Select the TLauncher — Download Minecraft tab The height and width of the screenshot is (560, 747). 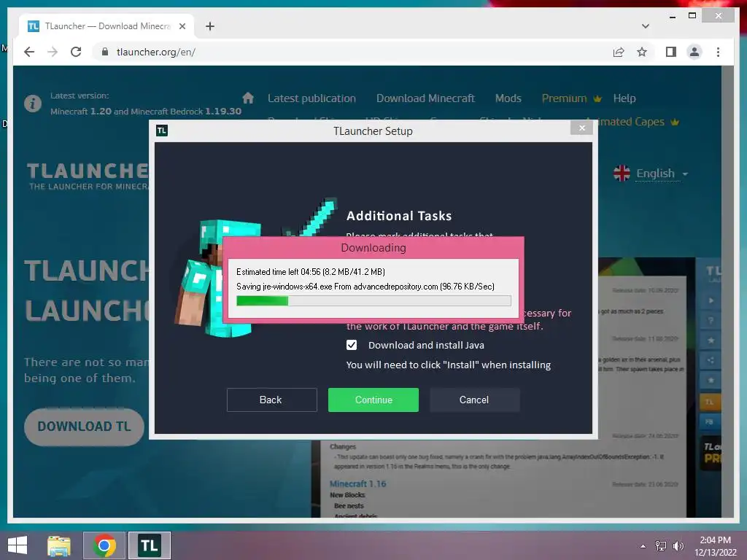tap(107, 26)
